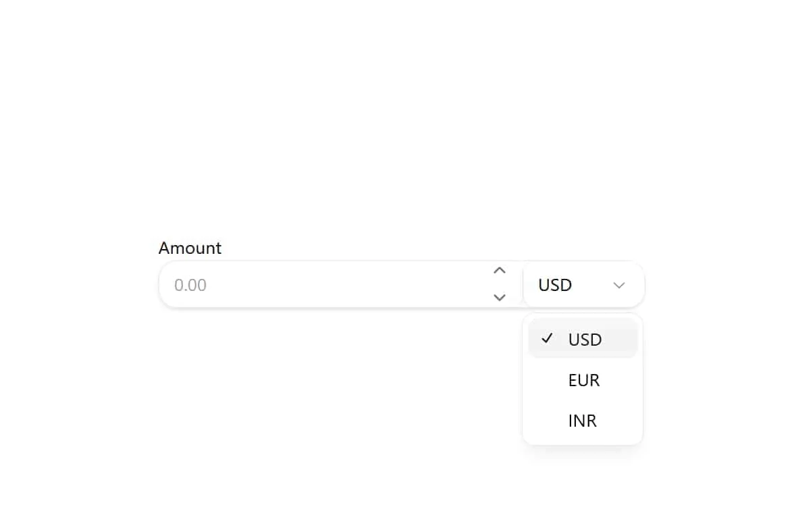Choose USD in the open currency list
The width and height of the screenshot is (794, 532).
(585, 340)
